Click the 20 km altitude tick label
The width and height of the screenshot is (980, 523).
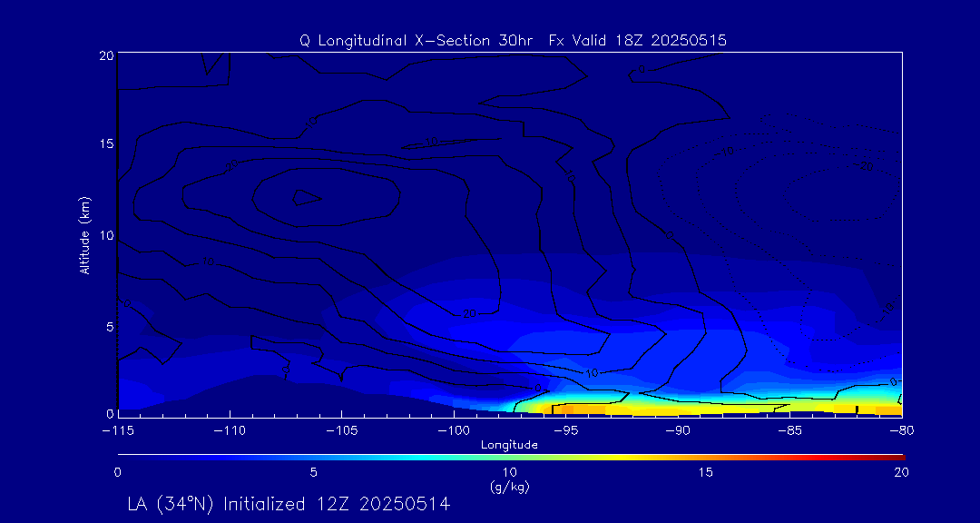click(104, 55)
